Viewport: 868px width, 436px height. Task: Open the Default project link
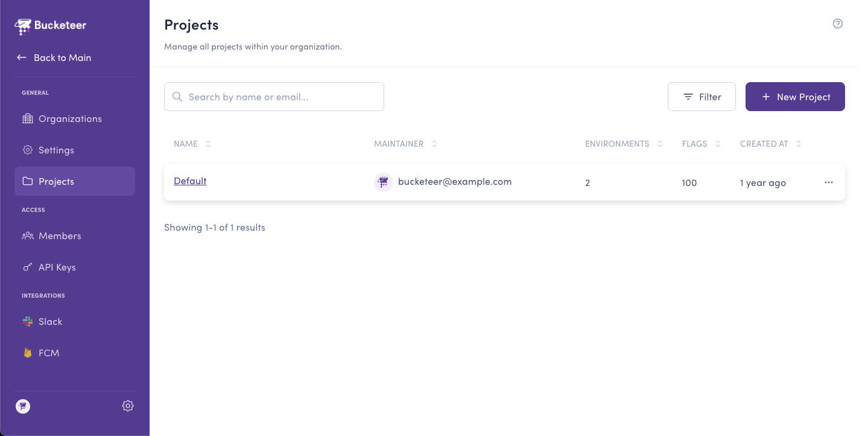[189, 181]
